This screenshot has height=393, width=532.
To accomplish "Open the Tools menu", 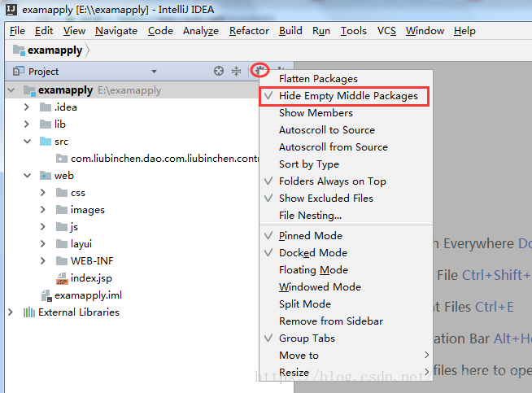I will tap(354, 31).
